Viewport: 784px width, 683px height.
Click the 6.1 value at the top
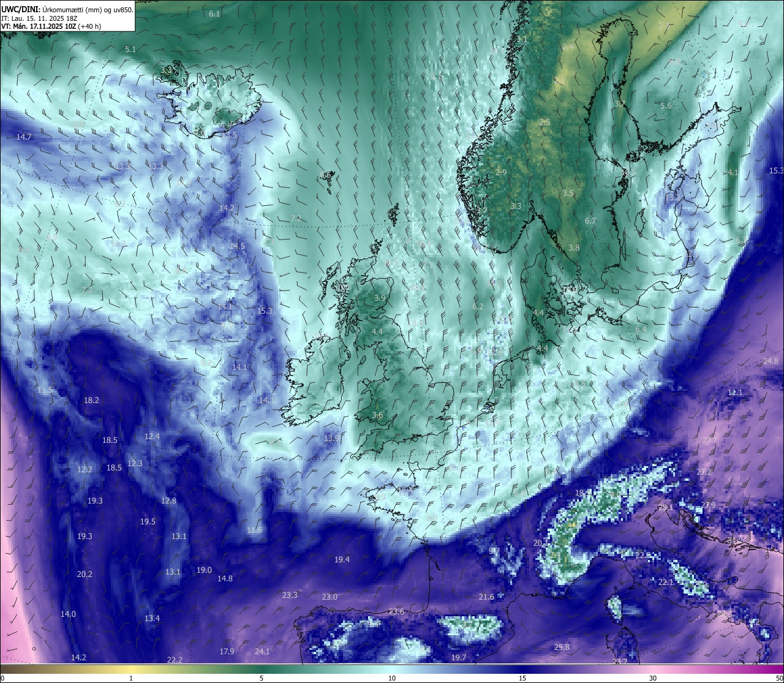(x=214, y=13)
